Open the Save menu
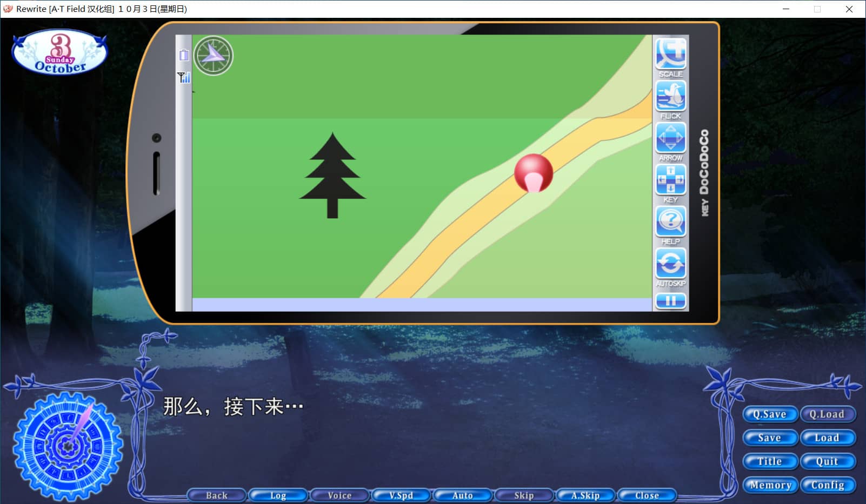Viewport: 866px width, 504px height. [770, 438]
